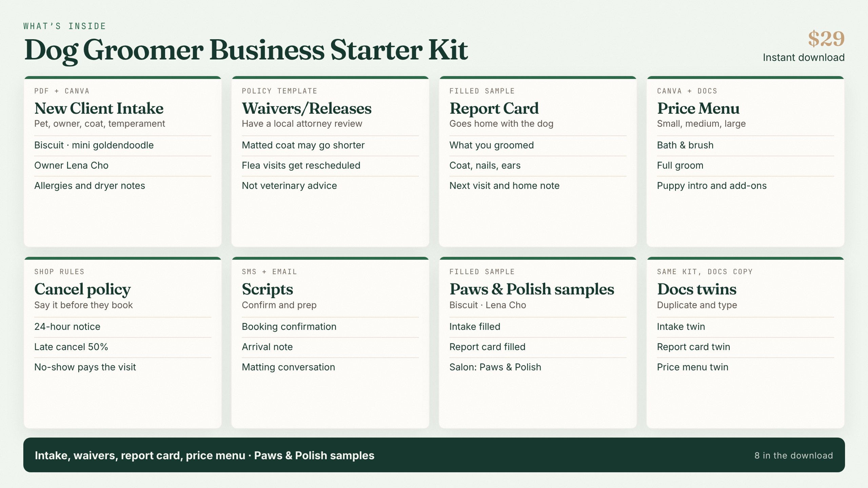868x488 pixels.
Task: Select the 'Docs twins' card heading
Action: [696, 289]
